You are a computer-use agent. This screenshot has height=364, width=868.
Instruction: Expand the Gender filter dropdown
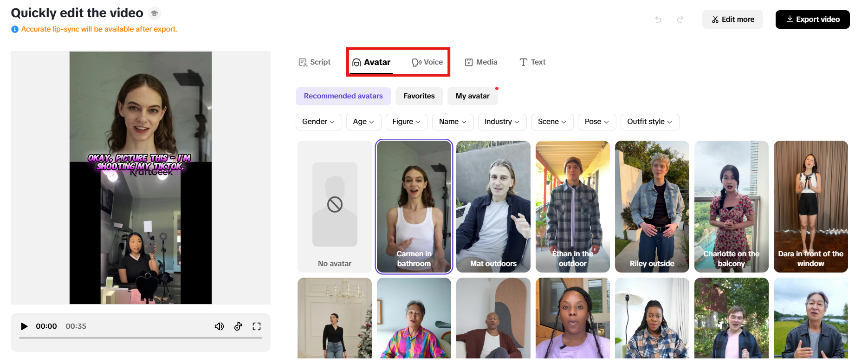[318, 122]
